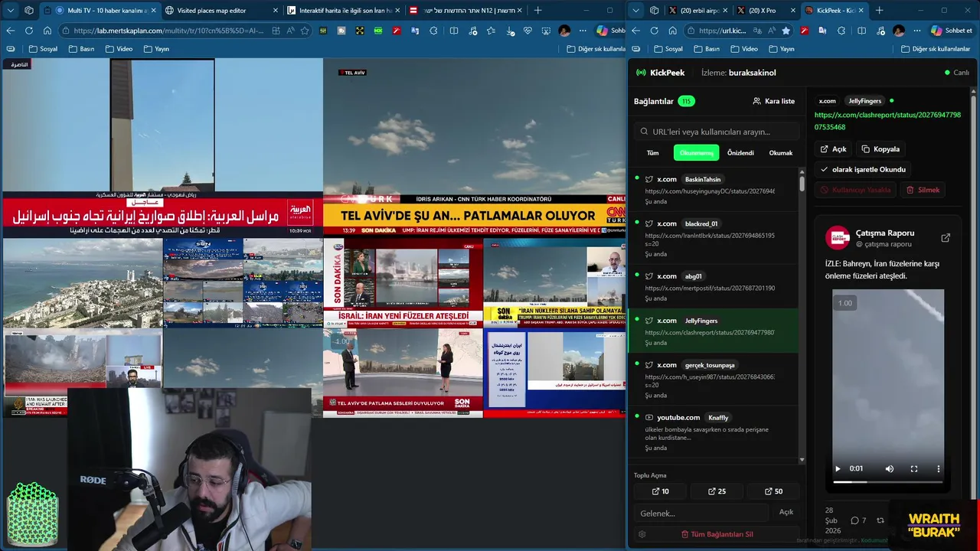Open the clashreport status URL link

pos(887,121)
